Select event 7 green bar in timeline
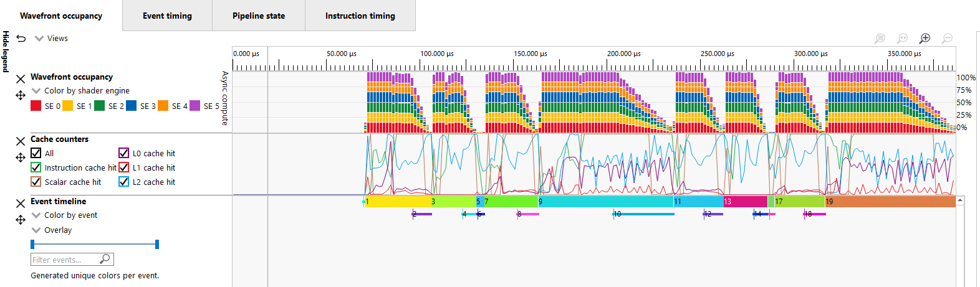This screenshot has width=980, height=287. click(511, 202)
